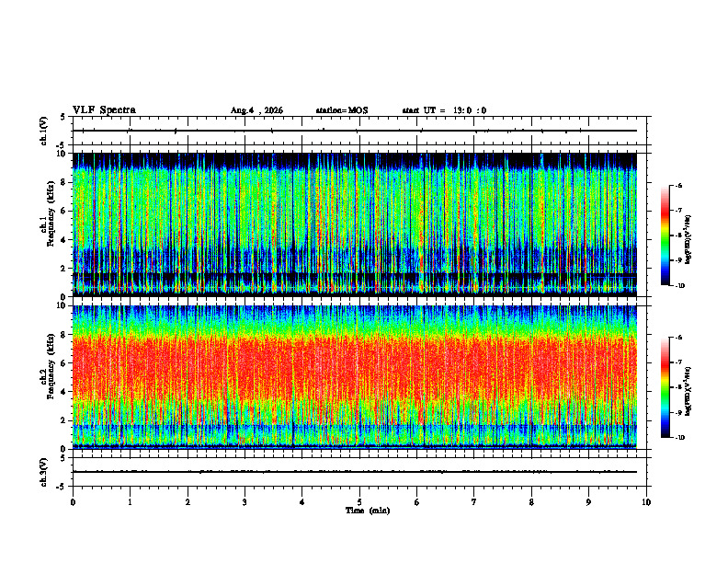Click the 0 minute tick label
728x563 pixels.
[x=73, y=502]
